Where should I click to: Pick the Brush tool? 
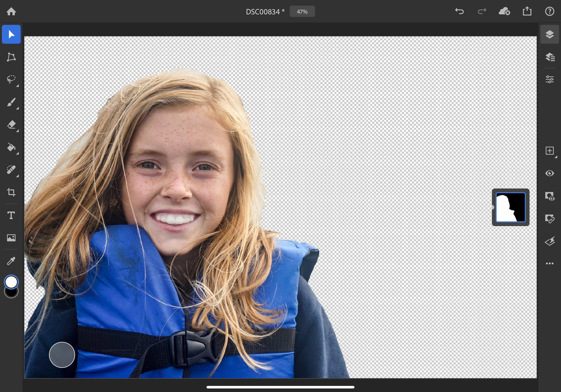(11, 102)
